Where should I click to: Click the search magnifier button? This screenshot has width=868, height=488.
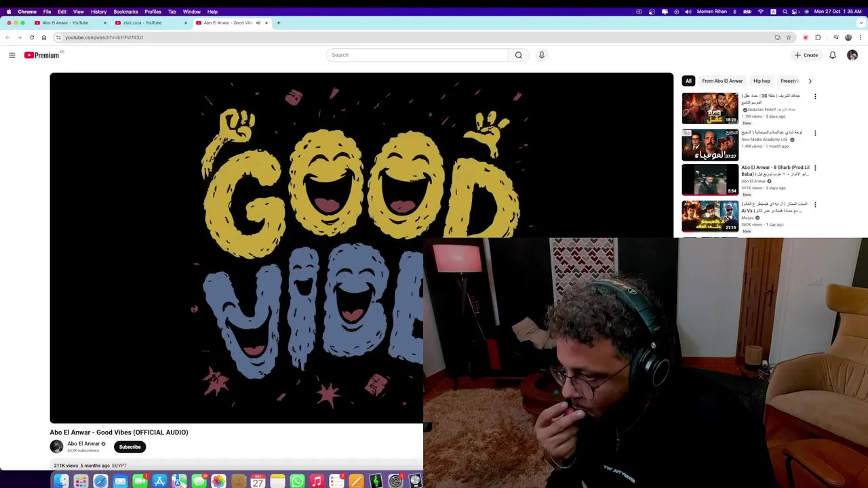pos(519,55)
